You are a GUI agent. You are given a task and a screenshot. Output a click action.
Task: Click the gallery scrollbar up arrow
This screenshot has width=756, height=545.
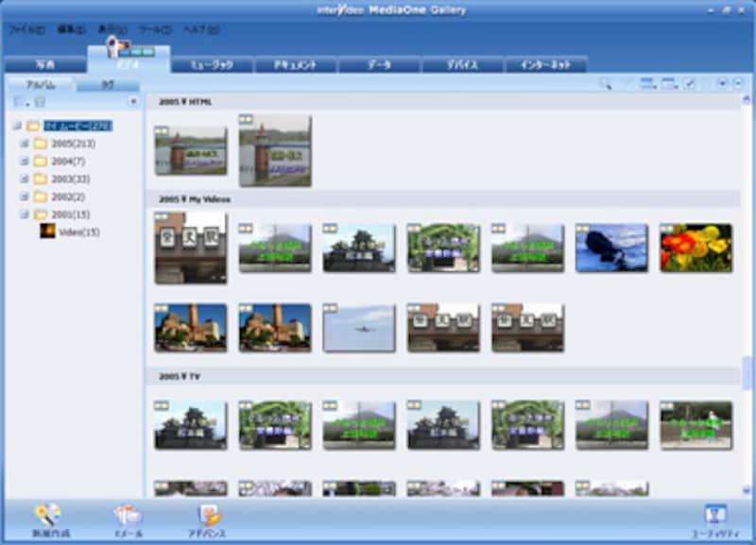[x=747, y=100]
